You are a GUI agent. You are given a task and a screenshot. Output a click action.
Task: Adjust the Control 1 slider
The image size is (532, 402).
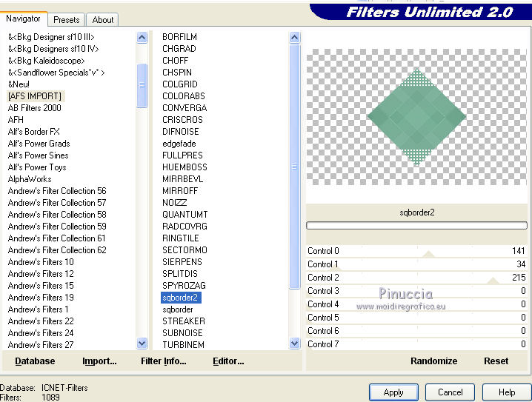coord(416,264)
